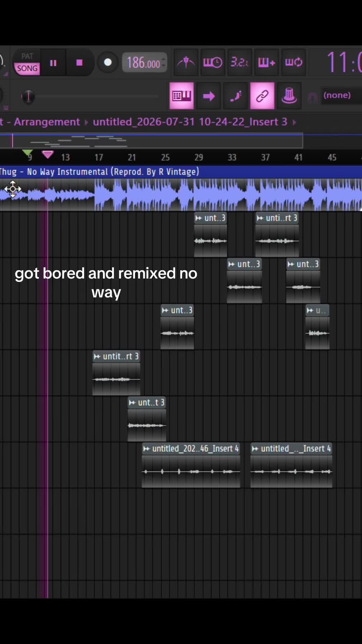The image size is (362, 644).
Task: Enable wait for input before recording
Action: [213, 63]
